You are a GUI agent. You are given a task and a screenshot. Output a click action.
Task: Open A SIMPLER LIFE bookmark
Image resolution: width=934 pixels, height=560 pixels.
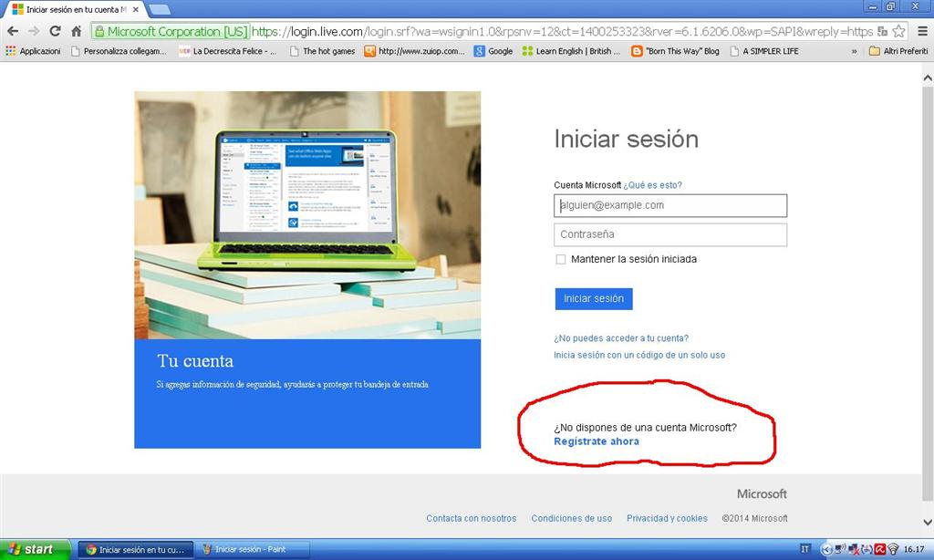(765, 51)
